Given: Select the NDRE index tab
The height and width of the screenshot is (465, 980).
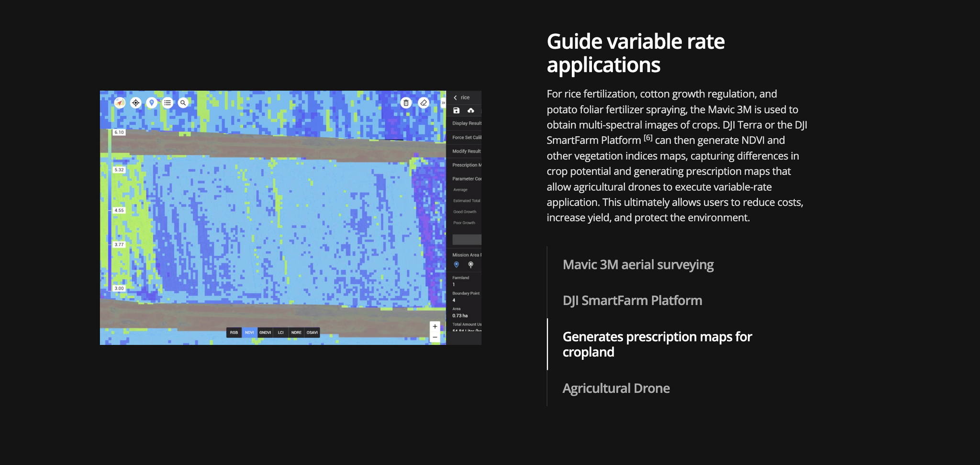Looking at the screenshot, I should [297, 332].
